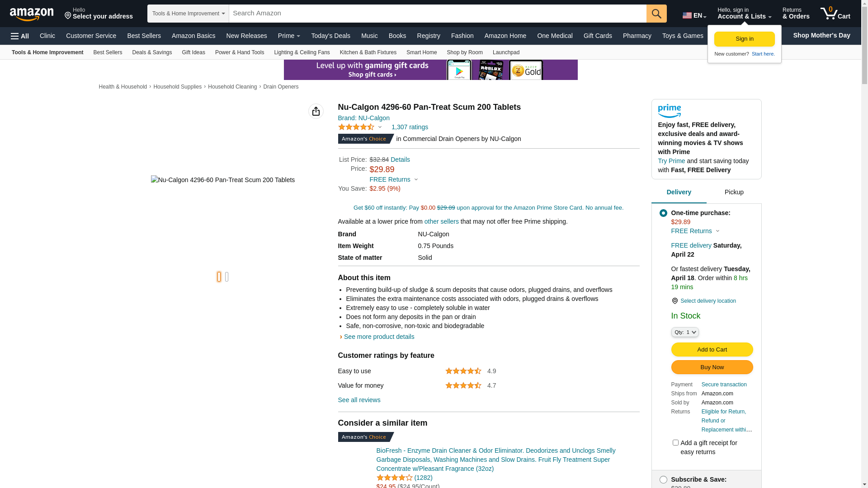The height and width of the screenshot is (488, 868).
Task: Click the Prime logo in the sidebar
Action: 669,111
